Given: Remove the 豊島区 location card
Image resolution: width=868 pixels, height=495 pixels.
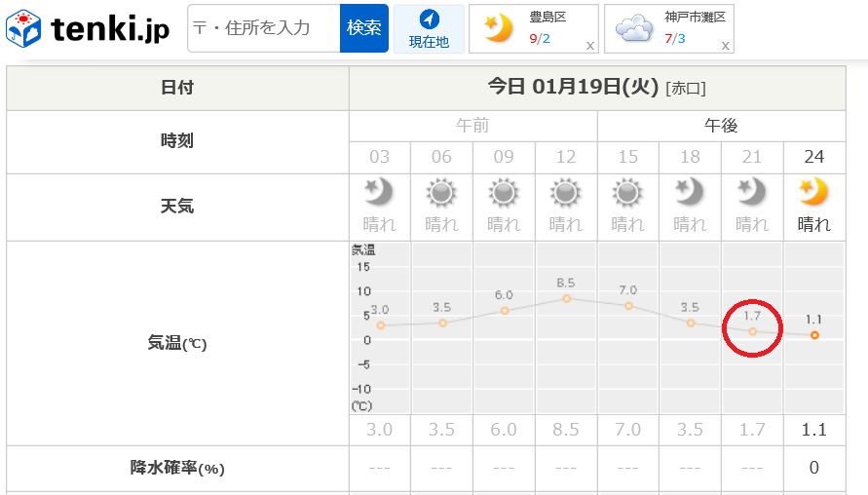Looking at the screenshot, I should (x=590, y=46).
